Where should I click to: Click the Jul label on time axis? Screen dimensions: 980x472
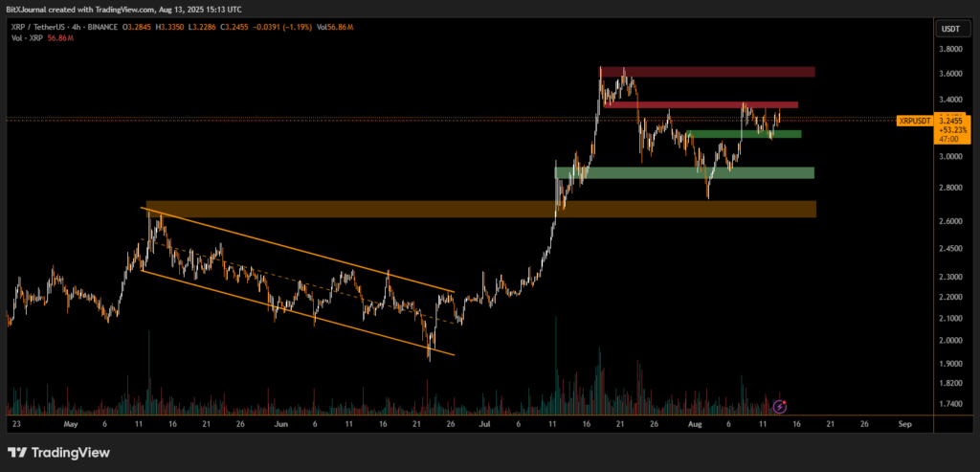tap(485, 422)
